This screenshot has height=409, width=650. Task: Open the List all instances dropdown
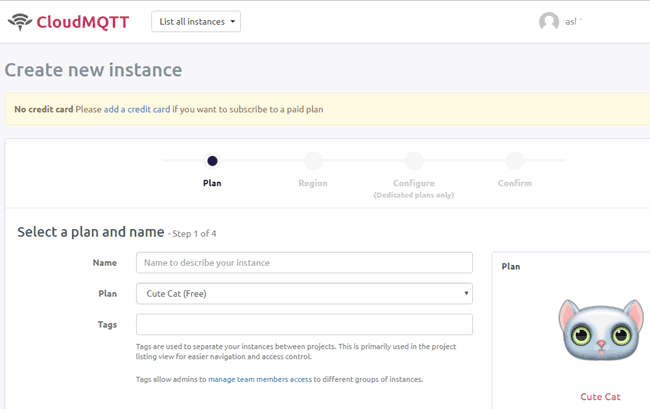(196, 21)
